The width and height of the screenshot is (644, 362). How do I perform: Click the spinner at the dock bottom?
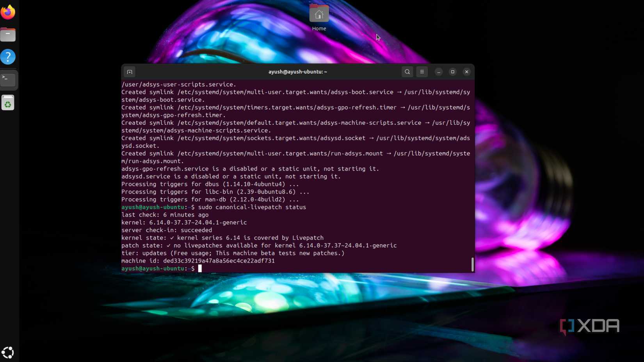click(x=8, y=352)
